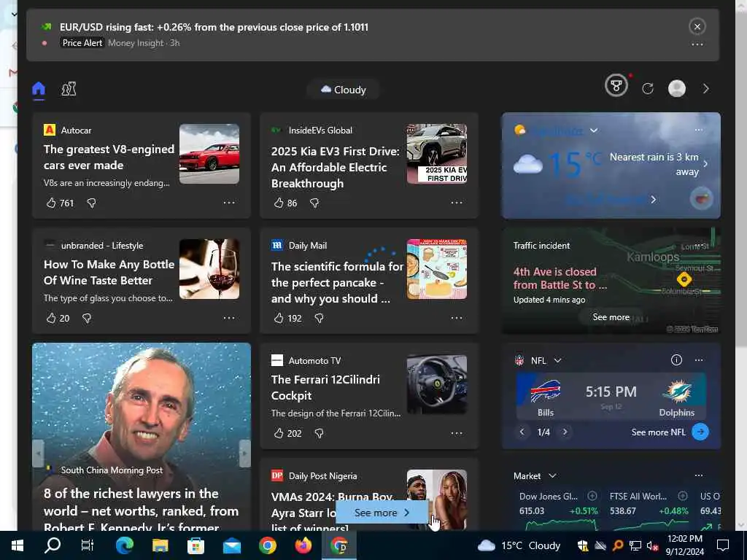The image size is (747, 560).
Task: Read the scientific formula for perfect pancake article
Action: (x=337, y=282)
